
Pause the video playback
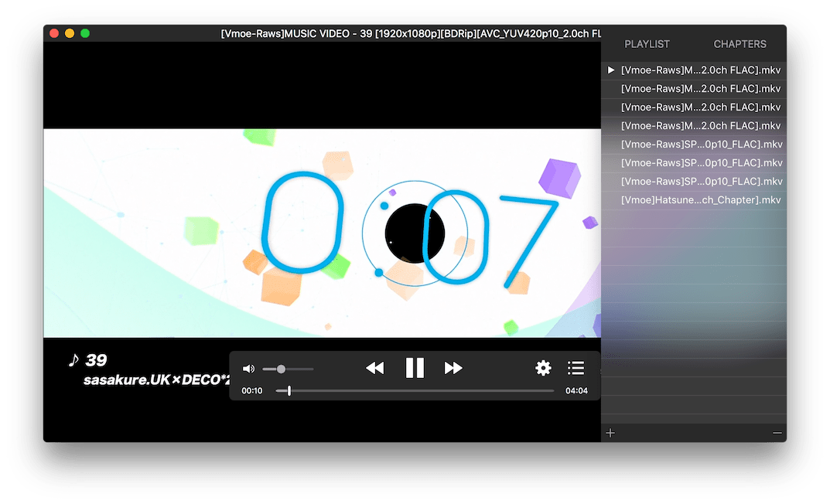415,367
